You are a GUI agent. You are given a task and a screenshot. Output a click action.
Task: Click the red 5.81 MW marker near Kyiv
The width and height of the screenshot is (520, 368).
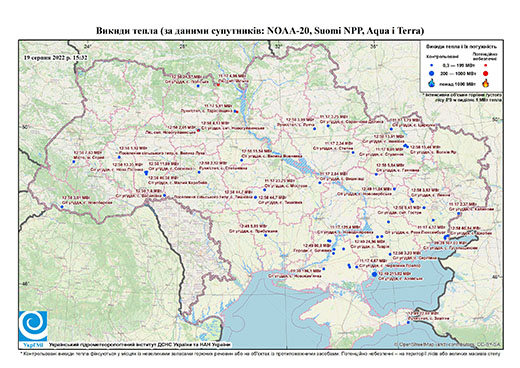(236, 112)
